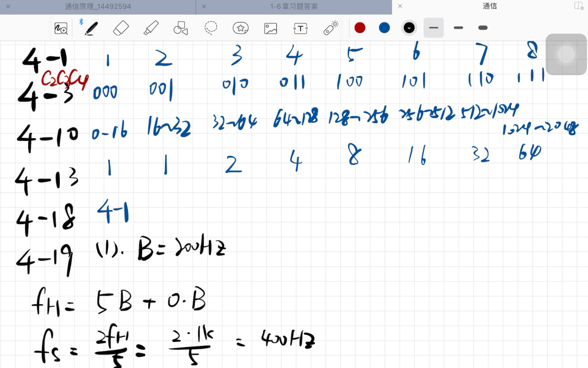Viewport: 588px width, 368px height.
Task: Switch to 通信原理_14492594 tab
Action: pyautogui.click(x=98, y=6)
